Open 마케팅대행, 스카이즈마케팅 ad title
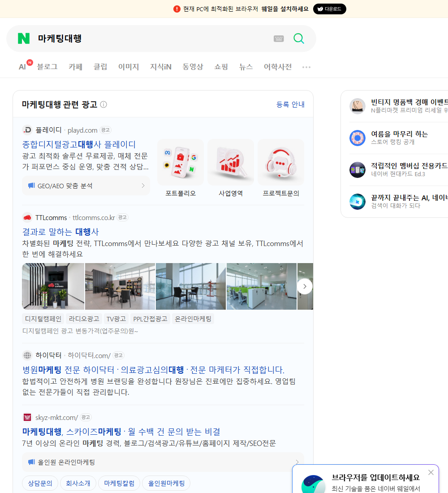The image size is (448, 493). 121,431
